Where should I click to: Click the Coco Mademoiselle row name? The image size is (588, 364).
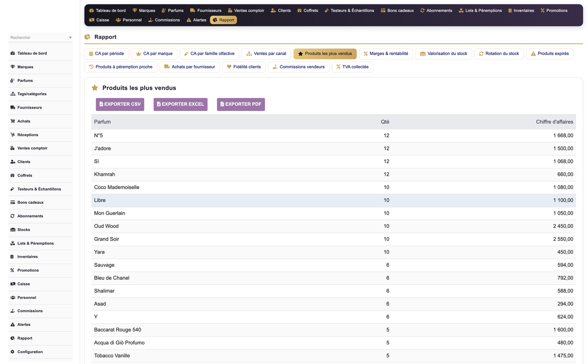click(117, 187)
